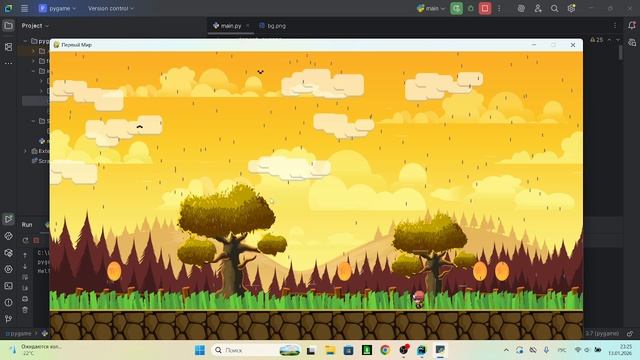The width and height of the screenshot is (640, 360).
Task: Open the Git tool window icon
Action: coord(8,319)
